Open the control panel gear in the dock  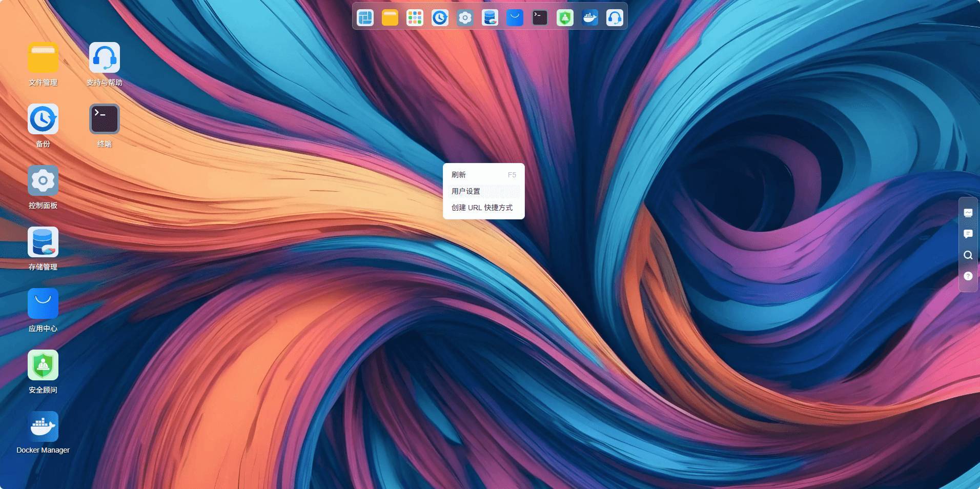pos(465,18)
